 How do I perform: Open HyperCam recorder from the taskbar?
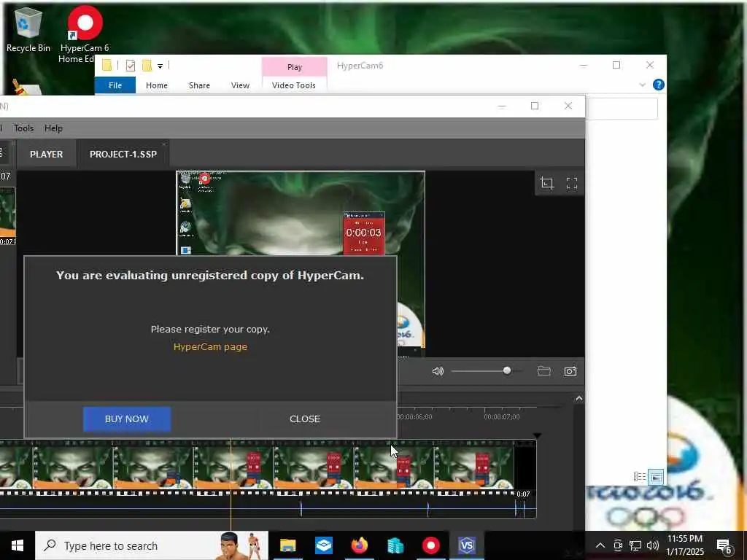pyautogui.click(x=430, y=545)
